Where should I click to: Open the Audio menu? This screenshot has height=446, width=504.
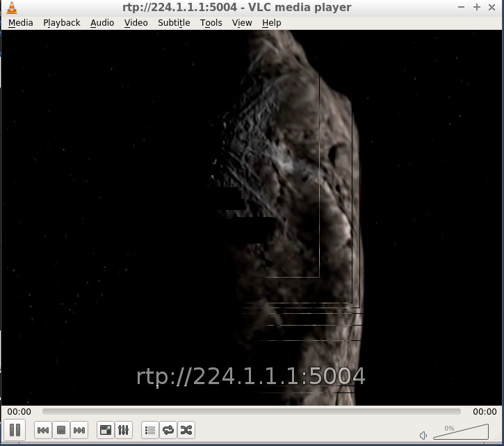tap(102, 23)
